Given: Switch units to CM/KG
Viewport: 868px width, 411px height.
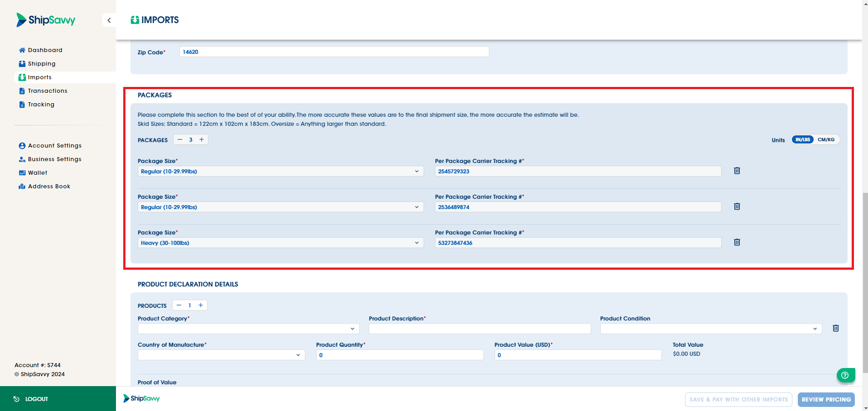Looking at the screenshot, I should 826,139.
